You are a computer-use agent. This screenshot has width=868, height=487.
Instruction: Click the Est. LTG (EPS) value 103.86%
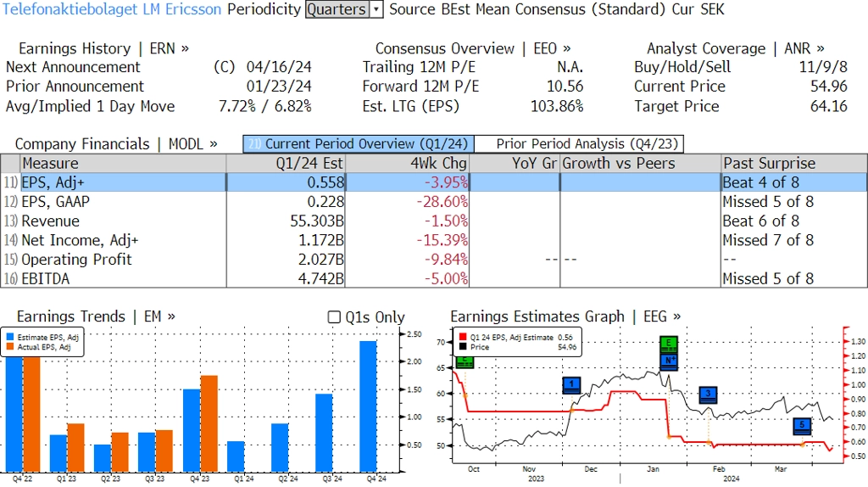pos(557,106)
